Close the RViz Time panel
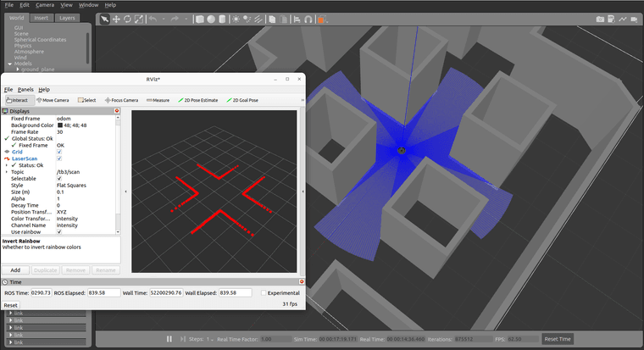Screen dimensions: 644x350 302,282
